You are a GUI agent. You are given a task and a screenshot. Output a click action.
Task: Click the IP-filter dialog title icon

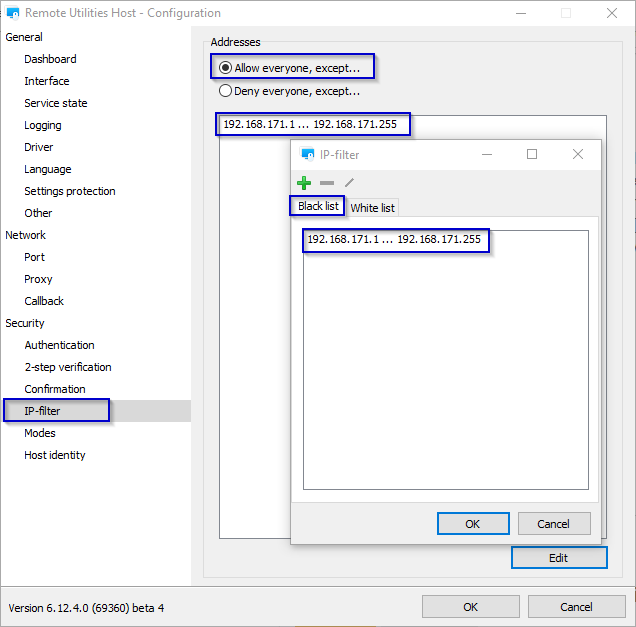click(x=307, y=155)
